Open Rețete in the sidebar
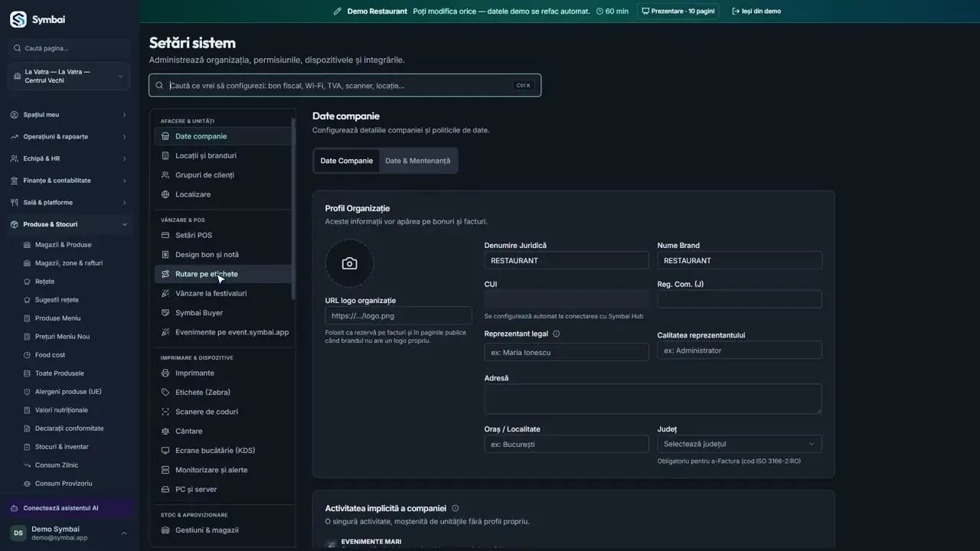The image size is (980, 551). tap(44, 282)
